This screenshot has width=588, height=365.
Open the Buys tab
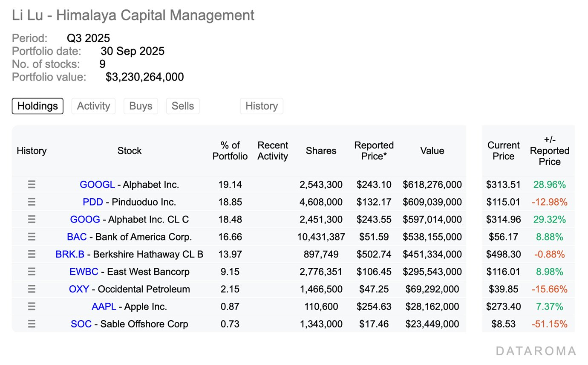point(141,106)
